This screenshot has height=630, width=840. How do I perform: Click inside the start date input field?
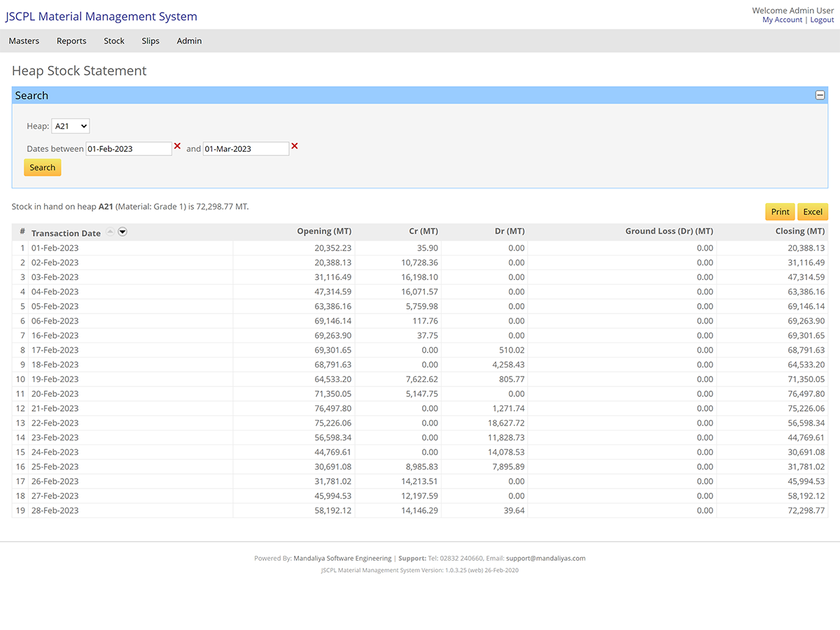(x=129, y=148)
